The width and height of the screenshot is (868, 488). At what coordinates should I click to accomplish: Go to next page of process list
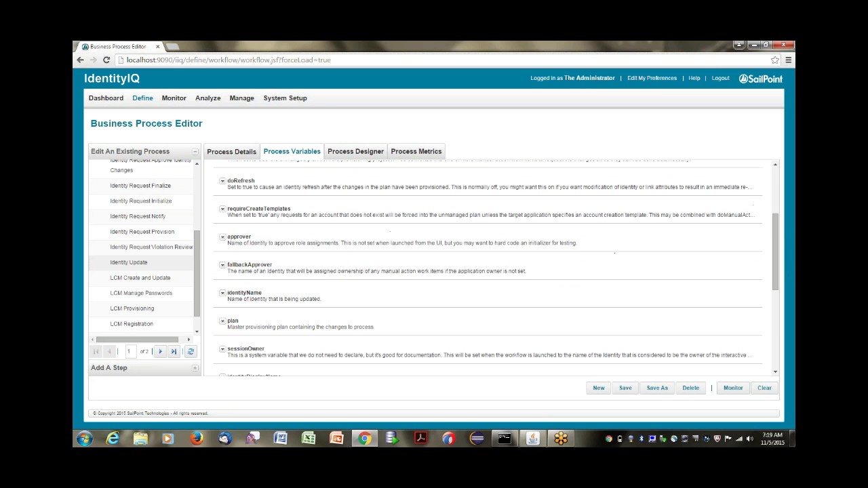click(x=161, y=351)
